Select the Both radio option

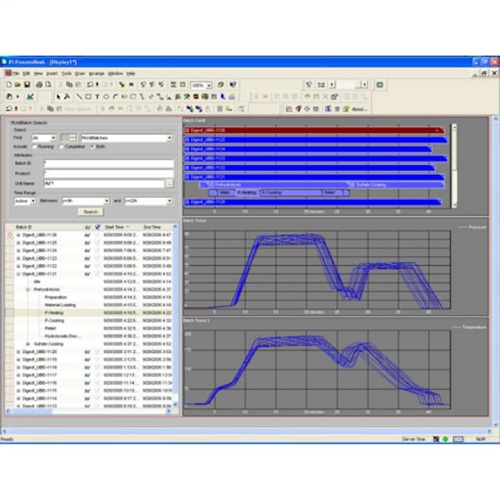(x=92, y=147)
